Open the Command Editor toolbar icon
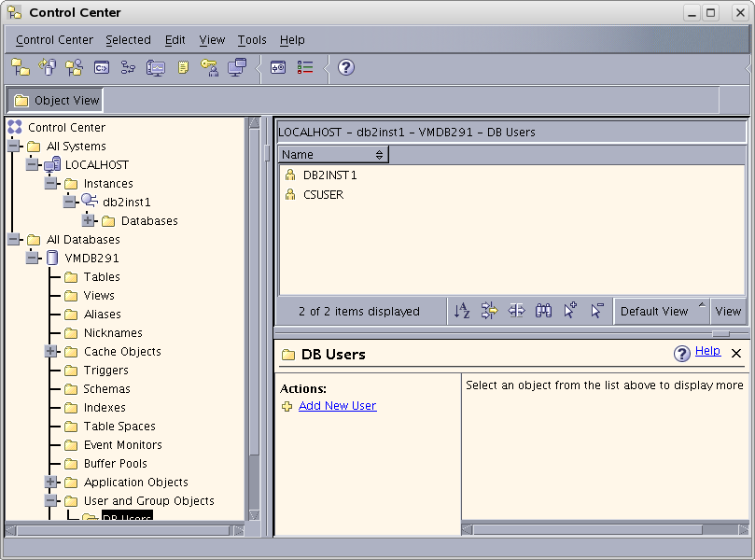The height and width of the screenshot is (560, 755). (x=102, y=67)
